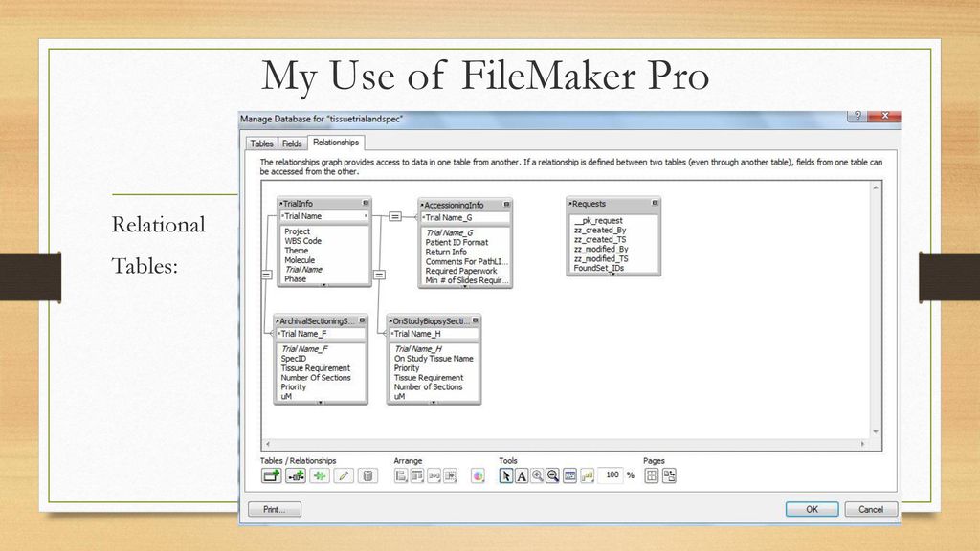Image resolution: width=980 pixels, height=551 pixels.
Task: Select the Relationships tab
Action: click(x=336, y=143)
